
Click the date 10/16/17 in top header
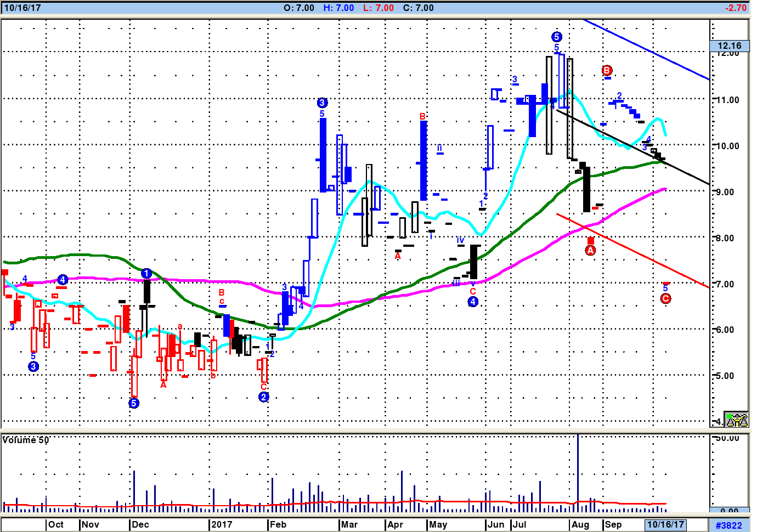(x=22, y=8)
